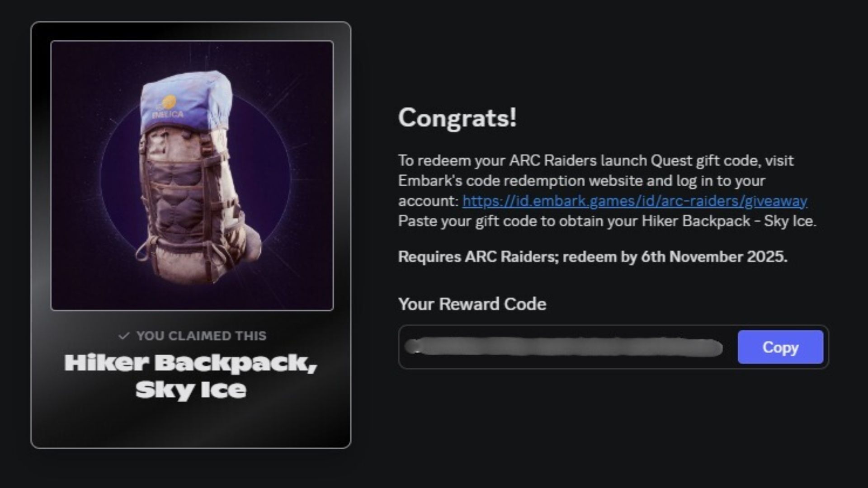Click the Enelica sun logo on the backpack
The height and width of the screenshot is (488, 868).
169,102
